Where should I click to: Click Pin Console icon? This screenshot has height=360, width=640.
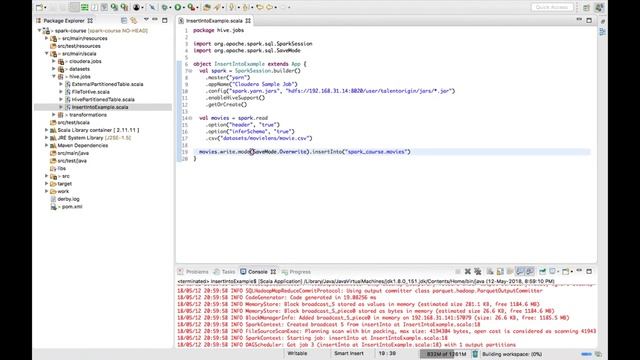[542, 271]
